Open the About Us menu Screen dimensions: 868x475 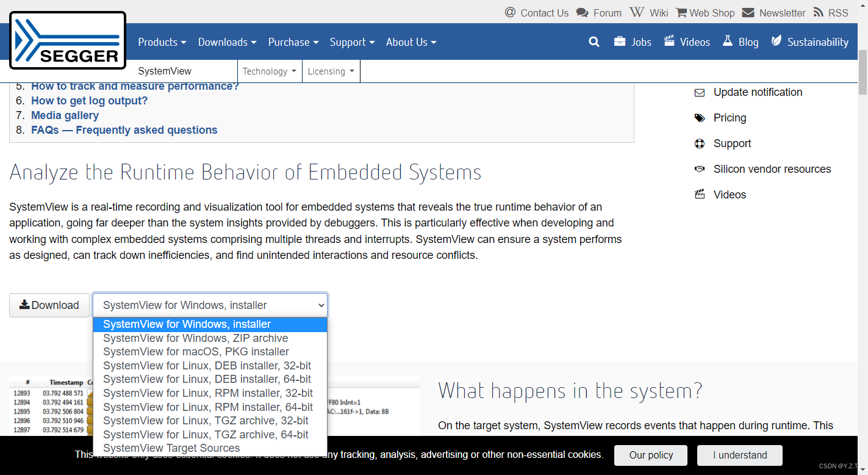pos(411,42)
